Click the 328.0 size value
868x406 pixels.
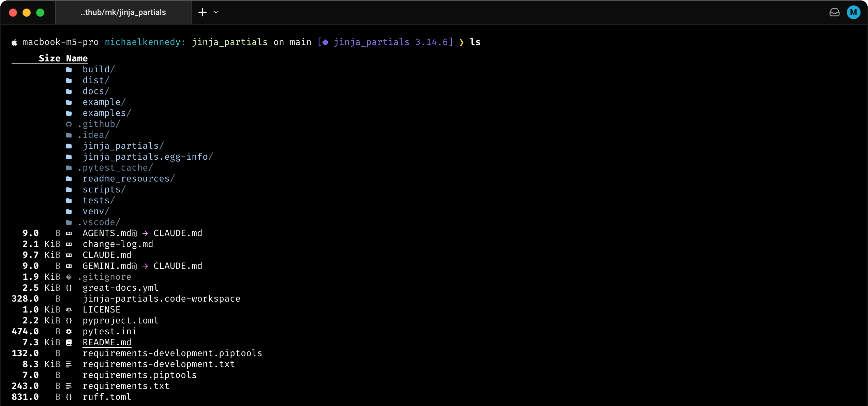point(25,299)
